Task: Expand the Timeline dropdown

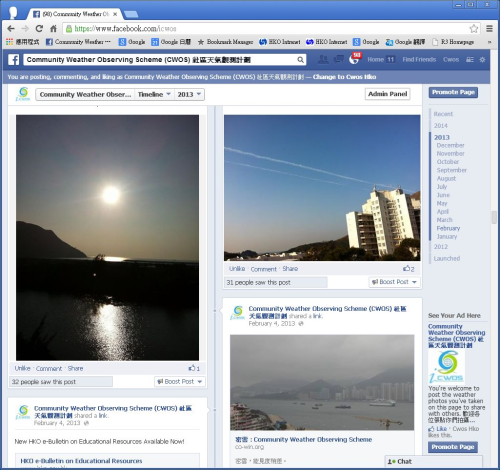Action: click(x=154, y=94)
